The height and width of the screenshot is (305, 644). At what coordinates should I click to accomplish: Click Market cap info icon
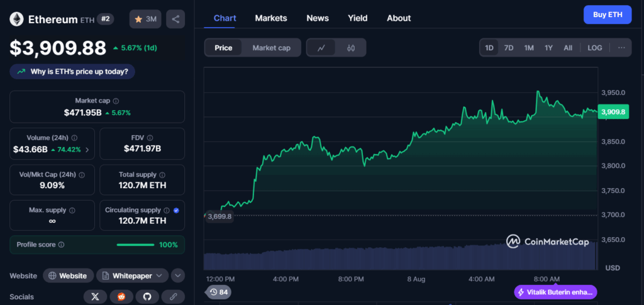coord(116,101)
